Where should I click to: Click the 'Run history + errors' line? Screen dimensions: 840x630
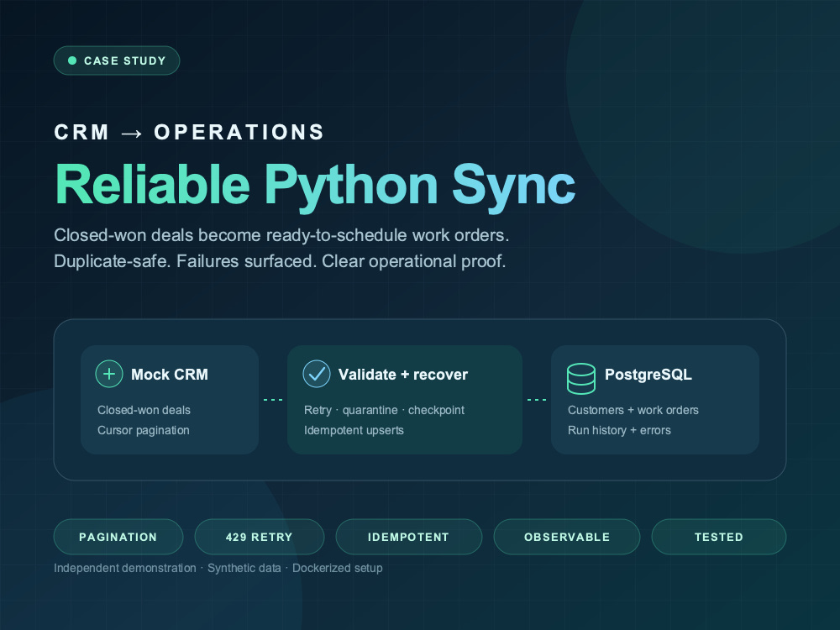pyautogui.click(x=619, y=430)
